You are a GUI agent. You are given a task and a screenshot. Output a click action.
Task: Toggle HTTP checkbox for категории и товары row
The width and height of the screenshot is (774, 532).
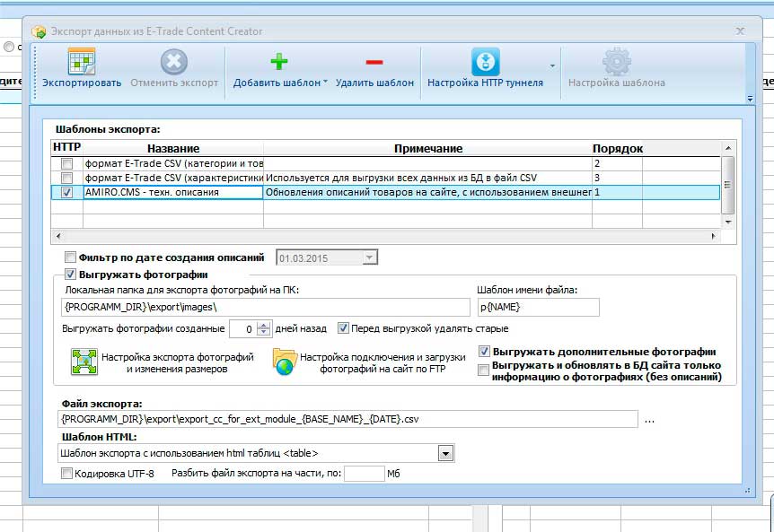click(x=66, y=163)
